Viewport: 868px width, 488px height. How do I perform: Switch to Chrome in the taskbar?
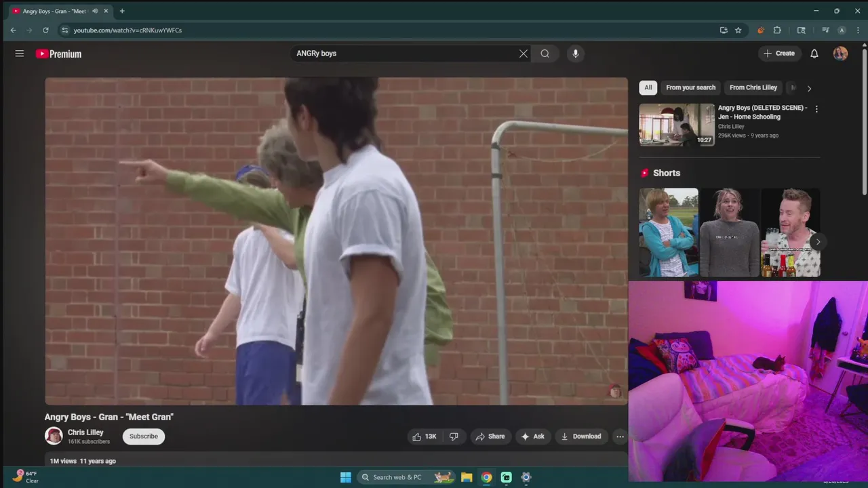click(486, 477)
